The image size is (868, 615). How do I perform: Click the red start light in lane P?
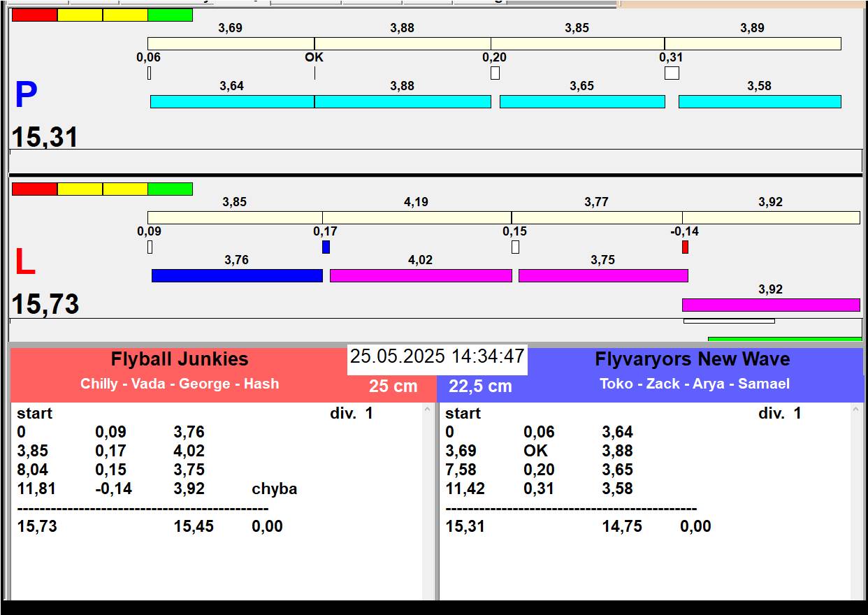point(34,15)
